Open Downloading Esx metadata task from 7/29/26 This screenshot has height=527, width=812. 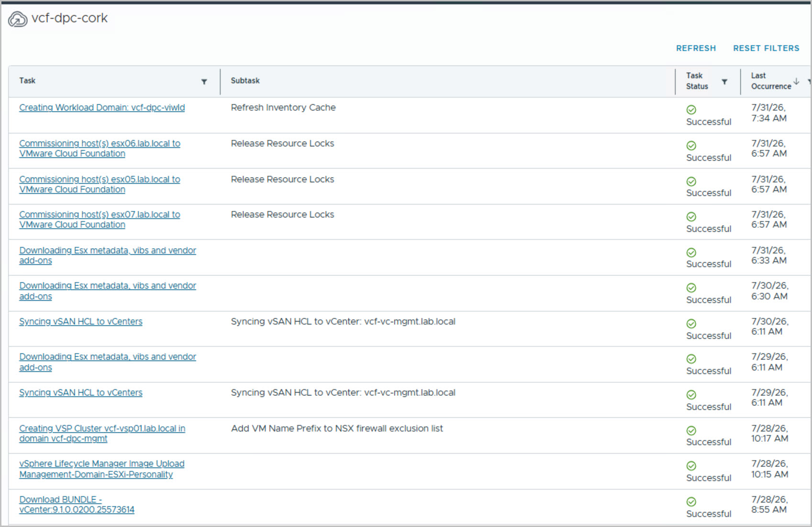click(x=108, y=362)
